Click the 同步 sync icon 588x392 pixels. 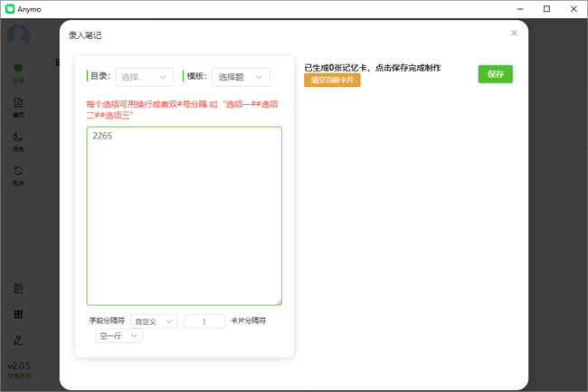point(18,175)
